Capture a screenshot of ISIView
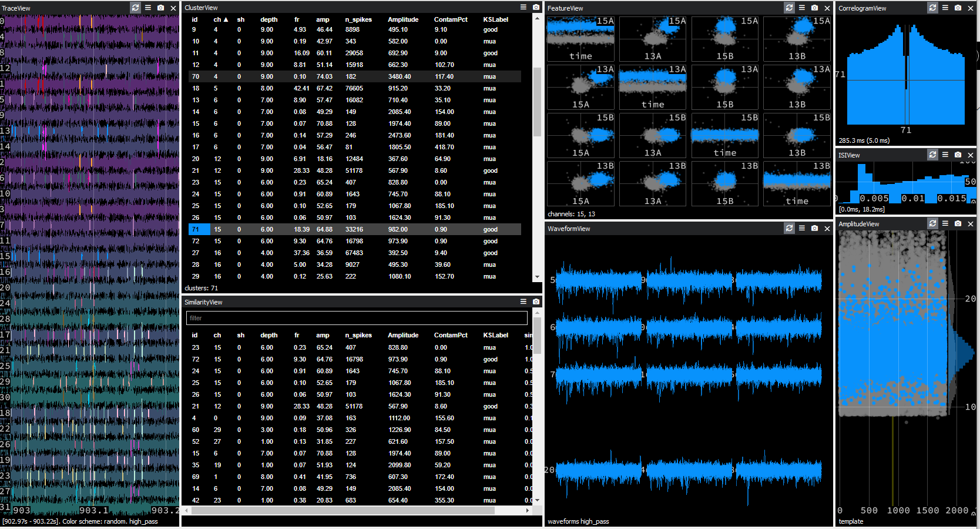This screenshot has height=529, width=980. [x=957, y=155]
